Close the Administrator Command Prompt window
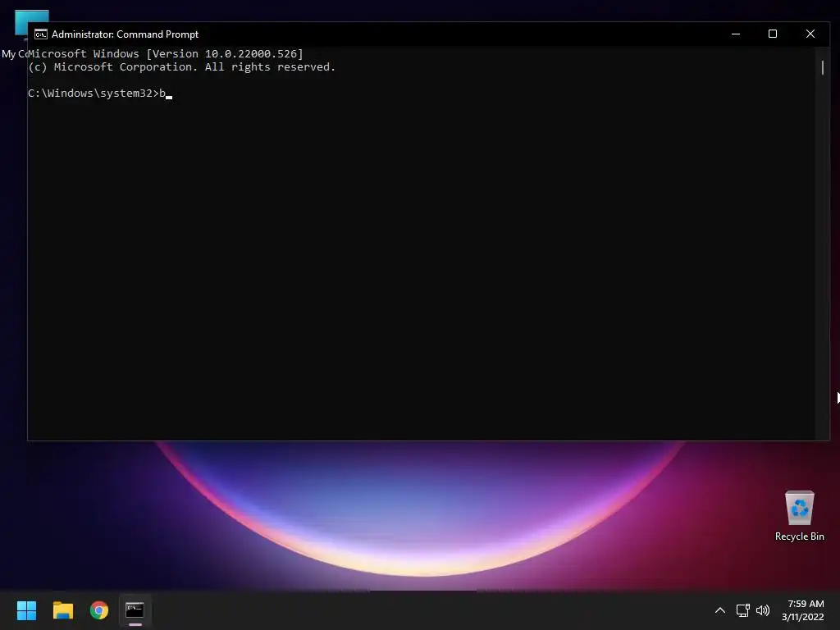 point(810,34)
